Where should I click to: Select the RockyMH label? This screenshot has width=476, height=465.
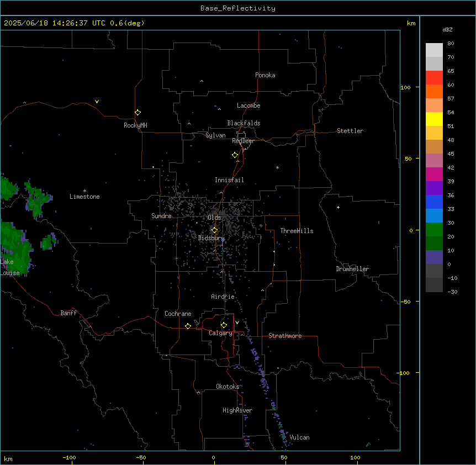135,125
